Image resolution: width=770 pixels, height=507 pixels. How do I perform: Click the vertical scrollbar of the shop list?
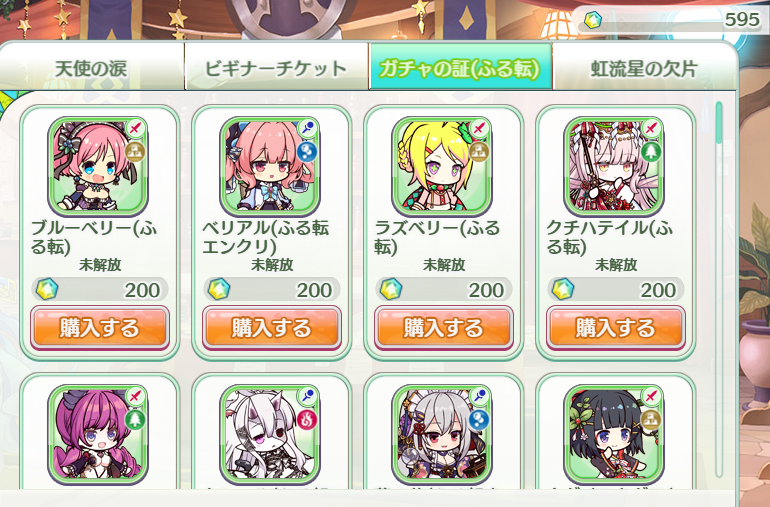tap(719, 289)
